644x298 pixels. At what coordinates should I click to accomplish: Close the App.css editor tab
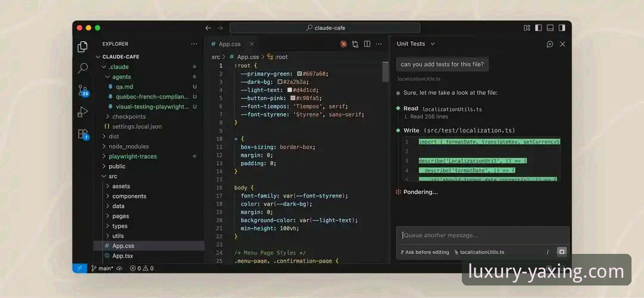pos(252,44)
